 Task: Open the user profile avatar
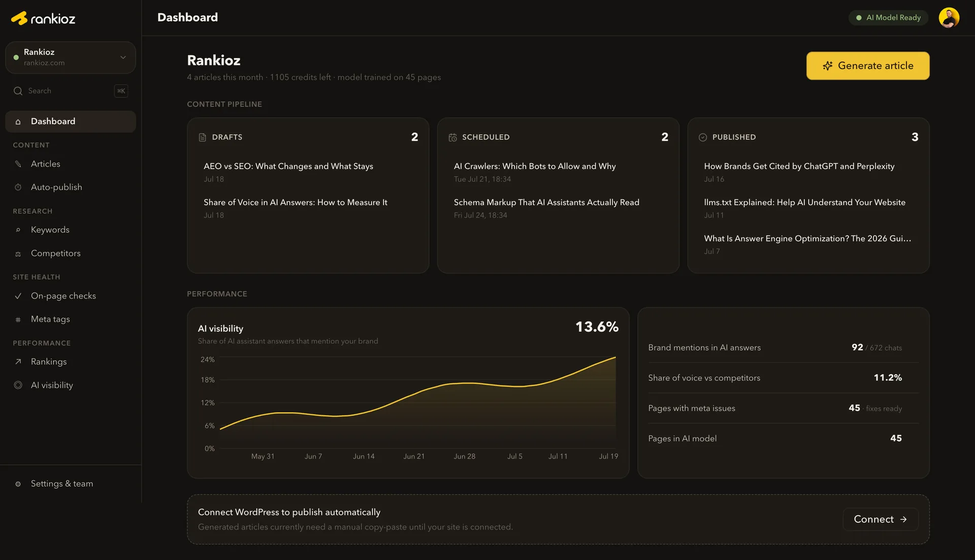click(949, 18)
